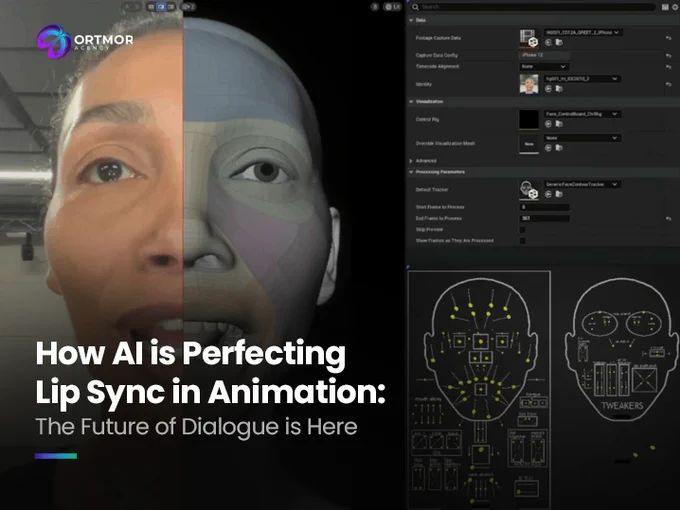Select the highlighted blue viewport view button

coord(161,7)
